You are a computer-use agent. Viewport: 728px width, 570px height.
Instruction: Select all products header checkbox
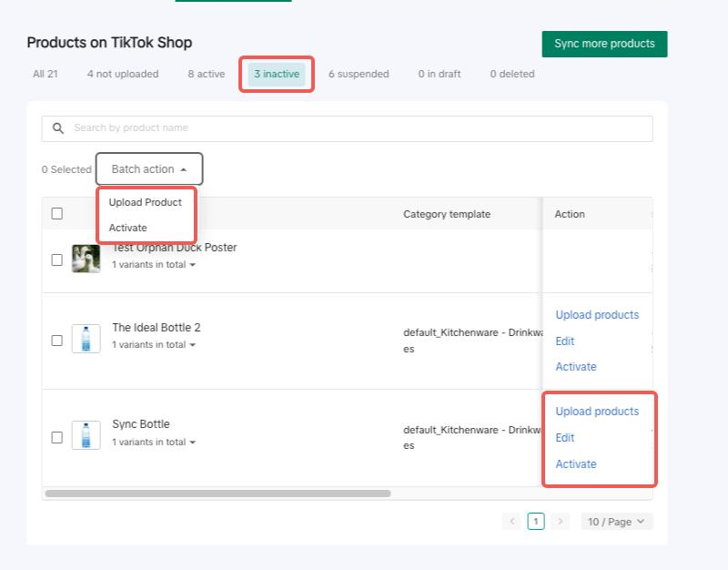pyautogui.click(x=57, y=214)
